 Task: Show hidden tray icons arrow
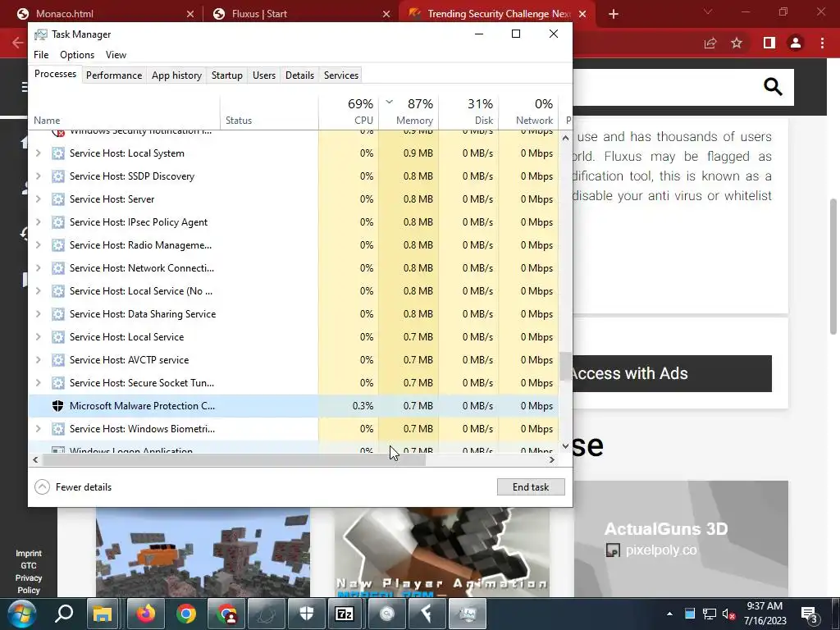click(669, 614)
